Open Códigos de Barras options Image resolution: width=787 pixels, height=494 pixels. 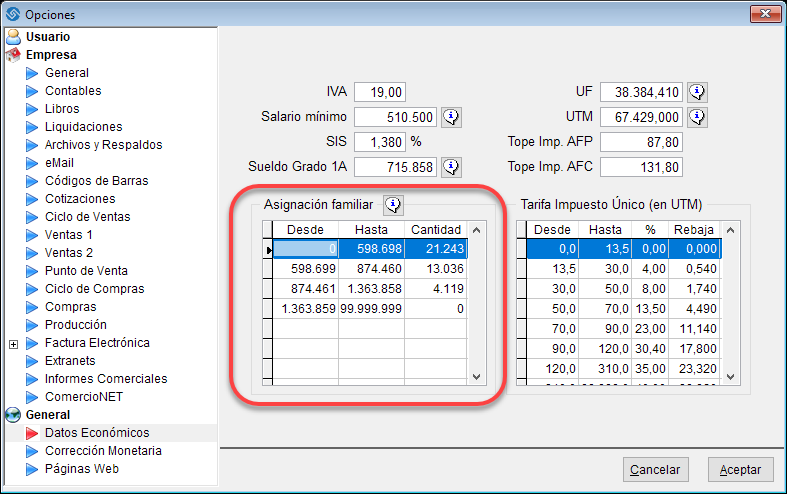click(96, 181)
